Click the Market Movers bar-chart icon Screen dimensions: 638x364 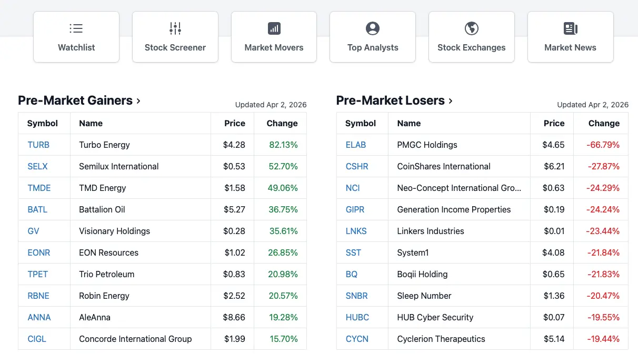click(274, 28)
